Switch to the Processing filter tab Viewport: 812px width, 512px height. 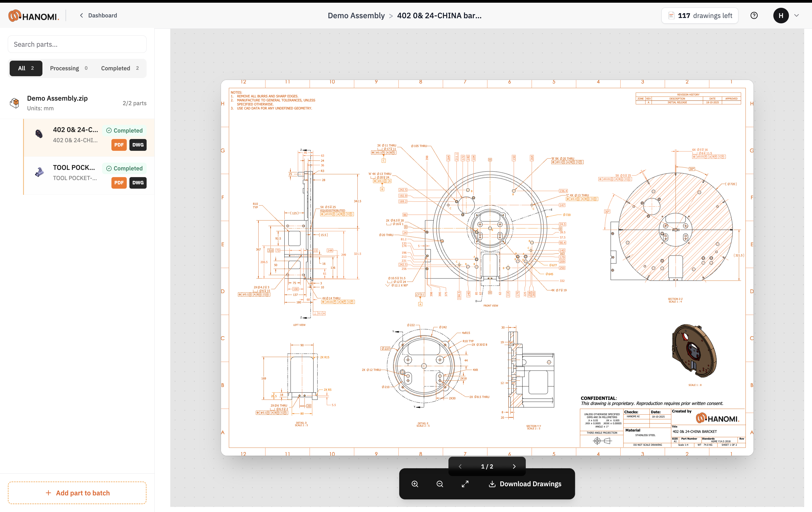(x=69, y=68)
